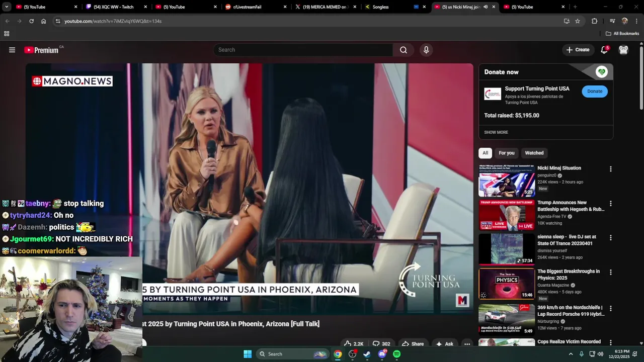The height and width of the screenshot is (362, 644).
Task: Expand the tab search dropdown arrow
Action: point(7,7)
